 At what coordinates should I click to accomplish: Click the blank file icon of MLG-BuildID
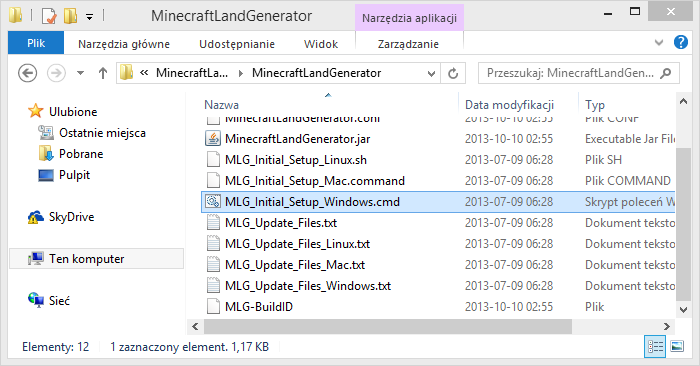[x=213, y=307]
